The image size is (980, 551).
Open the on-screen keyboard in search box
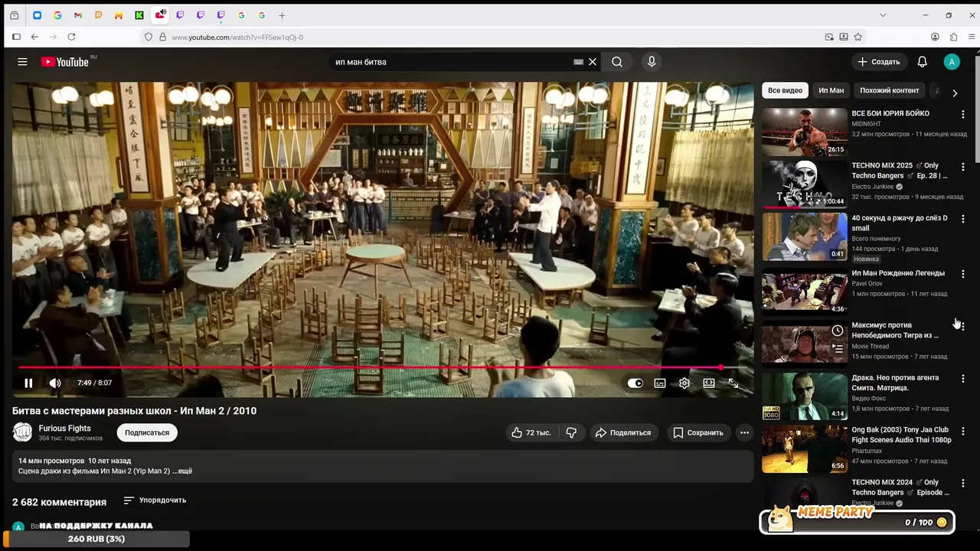pyautogui.click(x=578, y=62)
